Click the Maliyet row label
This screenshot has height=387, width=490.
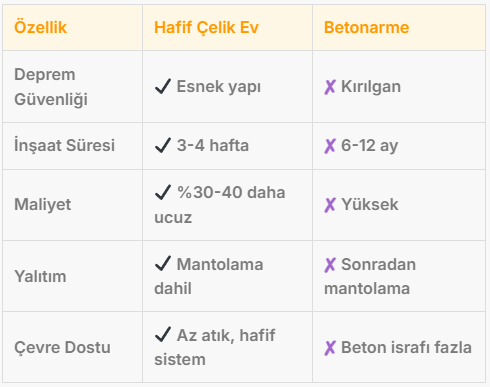[43, 204]
